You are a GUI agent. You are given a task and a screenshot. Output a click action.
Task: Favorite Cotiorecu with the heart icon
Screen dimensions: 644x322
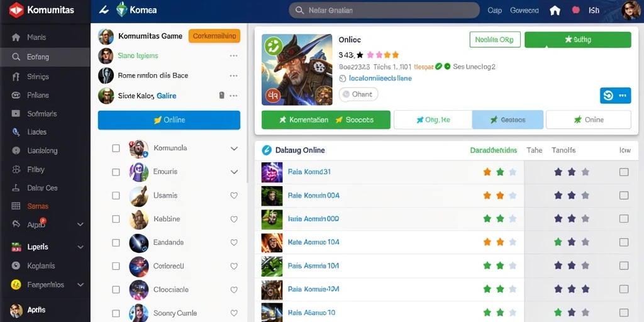[234, 266]
